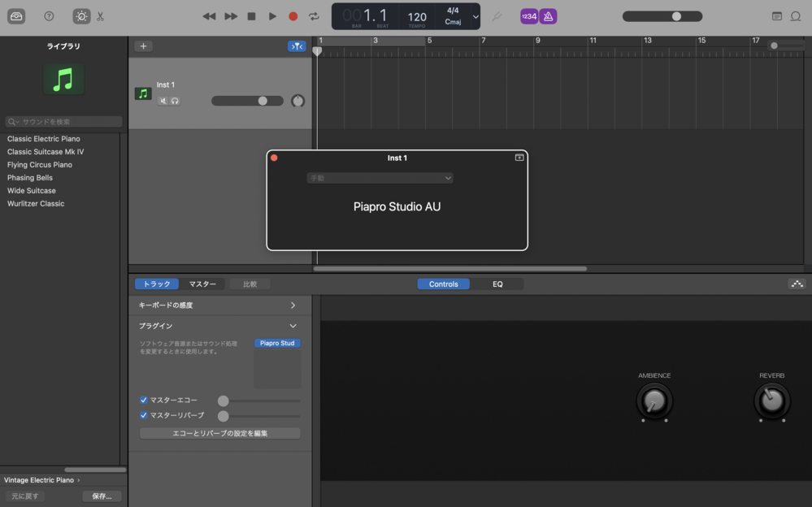
Task: Click the 比較 compare tab
Action: coord(250,284)
